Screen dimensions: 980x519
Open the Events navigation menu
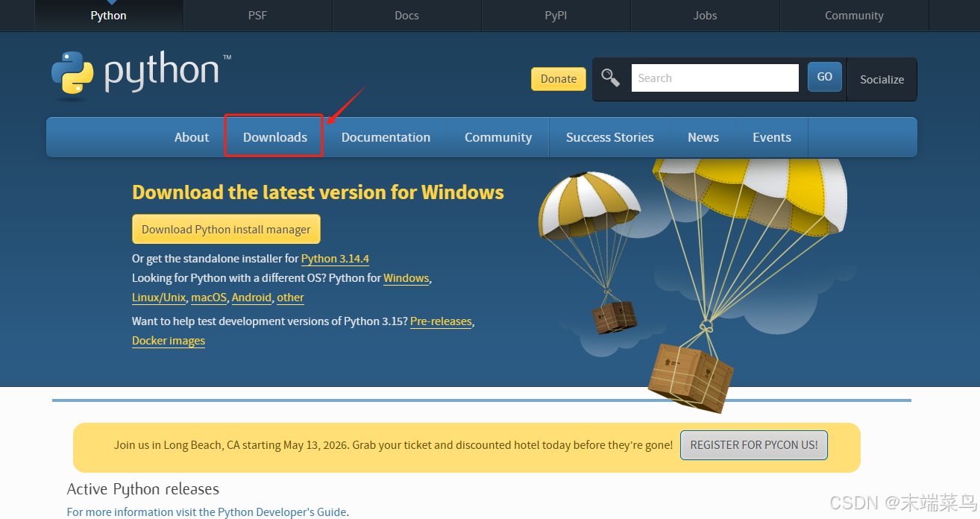(772, 137)
